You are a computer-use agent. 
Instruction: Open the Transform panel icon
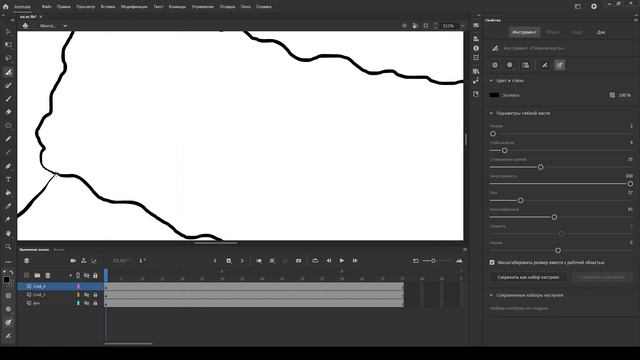(x=476, y=58)
